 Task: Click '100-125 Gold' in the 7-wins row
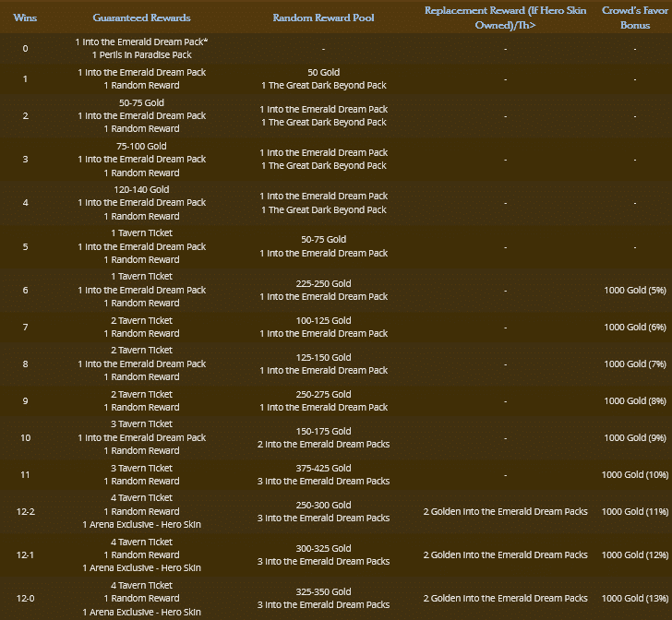pos(324,320)
